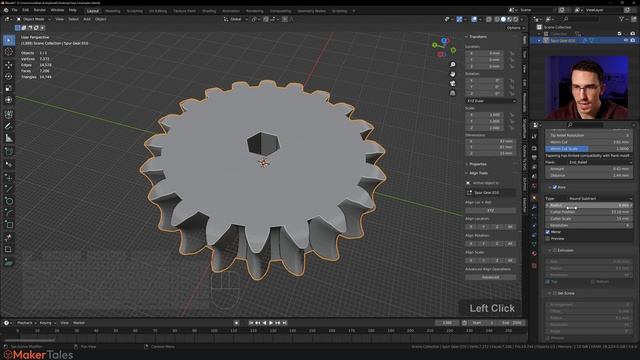640x360 pixels.
Task: Click the Zoom magnifier viewport icon
Action: pos(453,65)
